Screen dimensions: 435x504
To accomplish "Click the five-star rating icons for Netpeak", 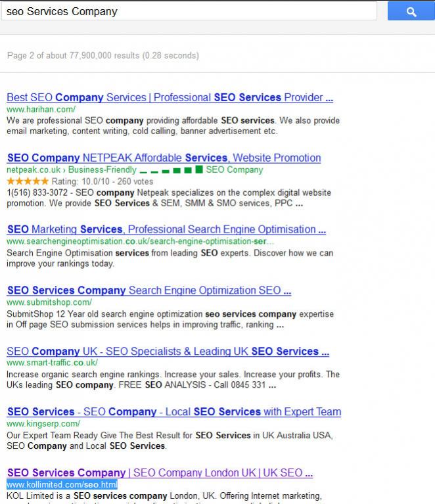I will click(x=28, y=181).
